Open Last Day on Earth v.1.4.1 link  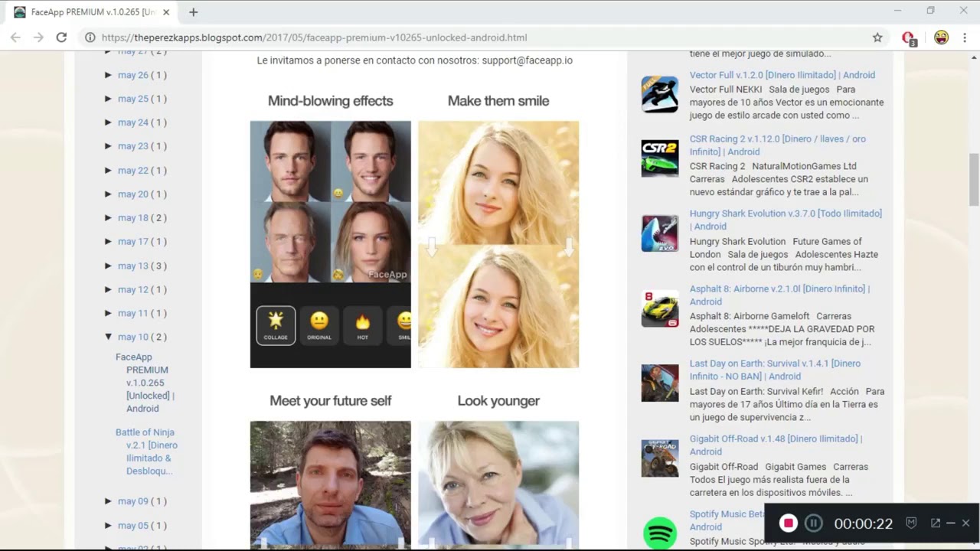[x=775, y=370]
